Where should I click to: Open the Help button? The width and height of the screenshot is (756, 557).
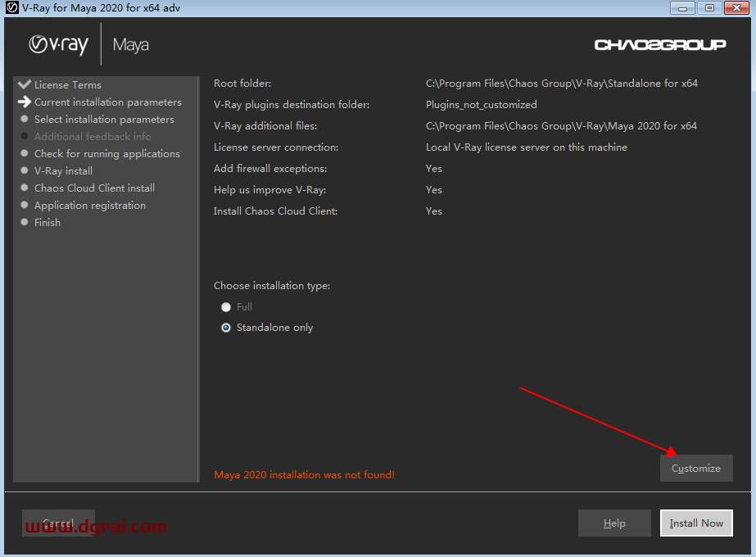pos(614,523)
